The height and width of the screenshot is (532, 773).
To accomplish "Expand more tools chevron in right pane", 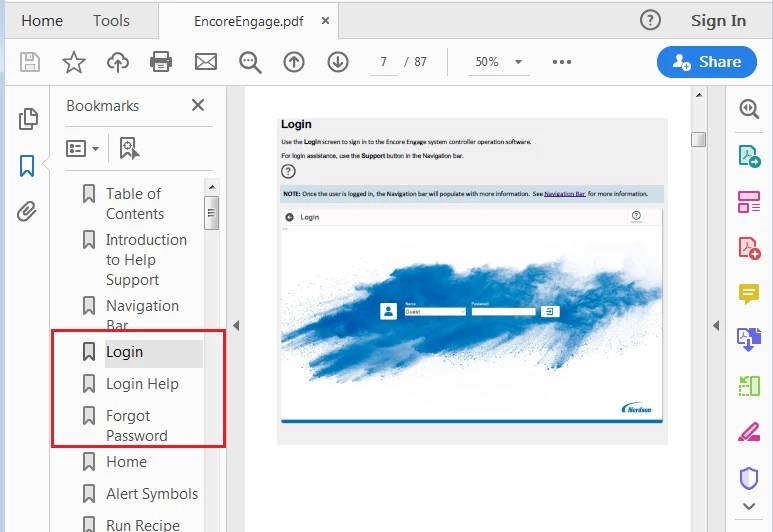I will [x=749, y=506].
